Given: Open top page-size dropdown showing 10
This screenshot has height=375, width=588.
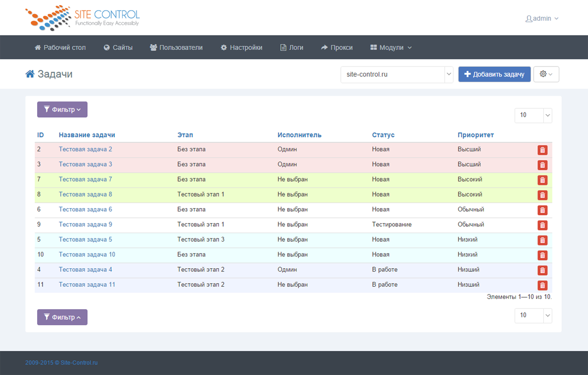Looking at the screenshot, I should [x=533, y=115].
